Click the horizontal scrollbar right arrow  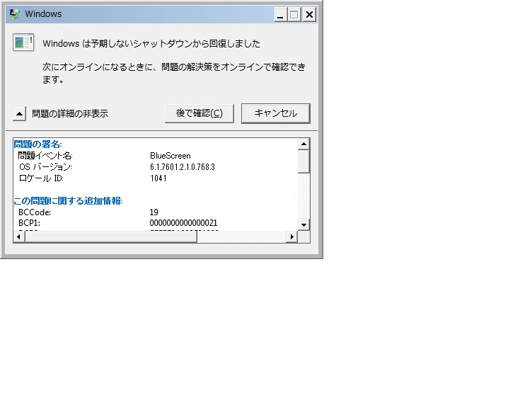click(x=291, y=237)
